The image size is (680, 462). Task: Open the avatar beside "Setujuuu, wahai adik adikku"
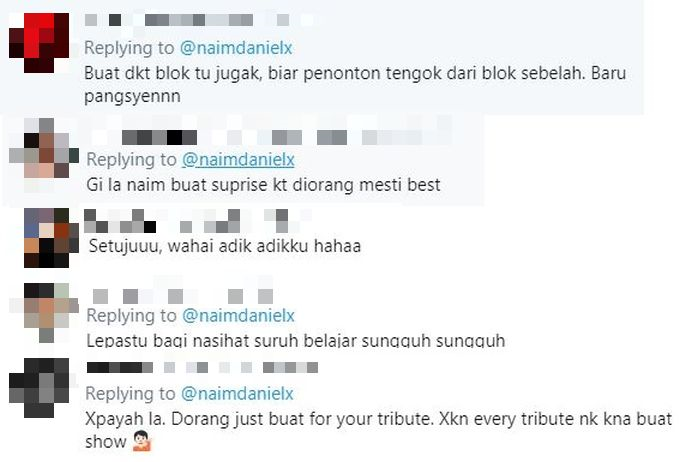(x=51, y=238)
